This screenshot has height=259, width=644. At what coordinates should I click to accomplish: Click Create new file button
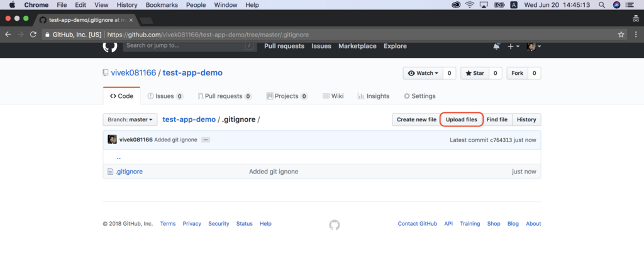pos(416,120)
